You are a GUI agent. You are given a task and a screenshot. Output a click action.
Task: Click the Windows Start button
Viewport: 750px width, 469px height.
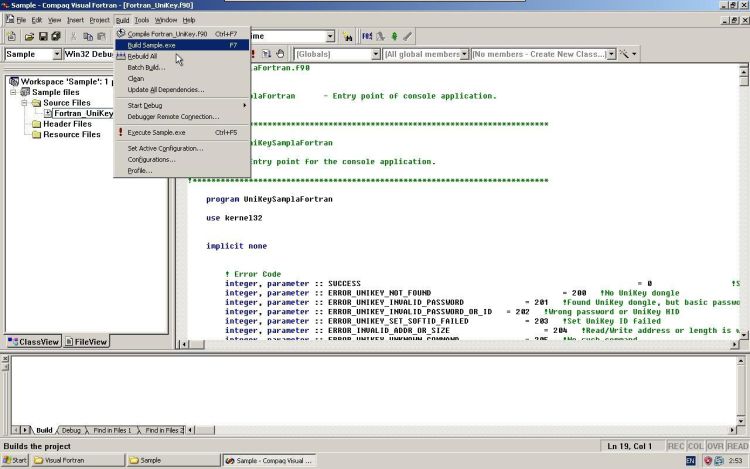(x=15, y=460)
